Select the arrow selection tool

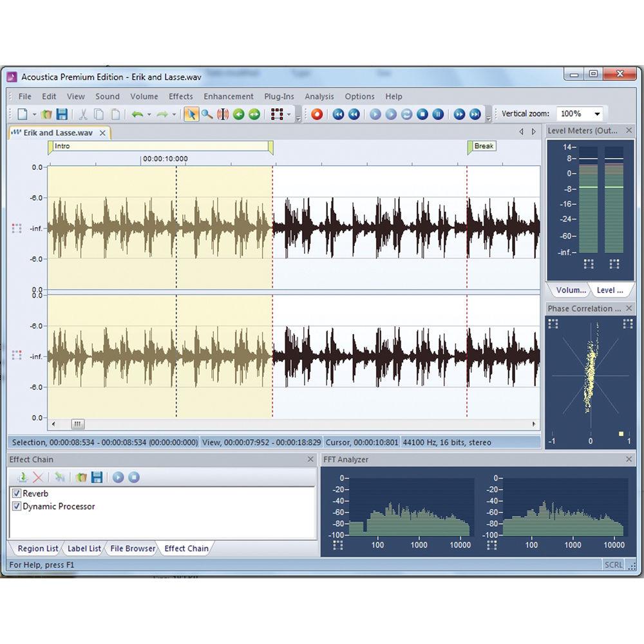point(191,114)
